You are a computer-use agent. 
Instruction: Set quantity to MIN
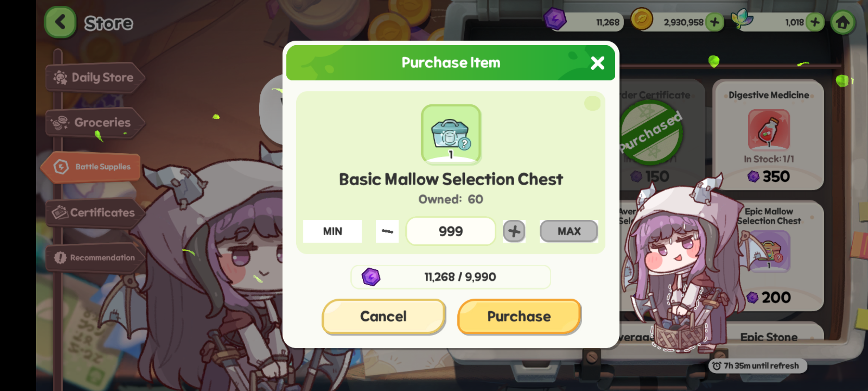point(332,231)
